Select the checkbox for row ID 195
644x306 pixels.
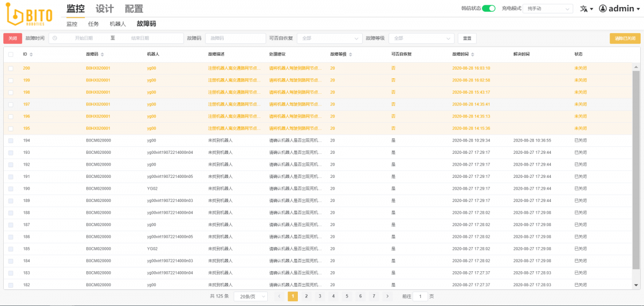tap(11, 128)
